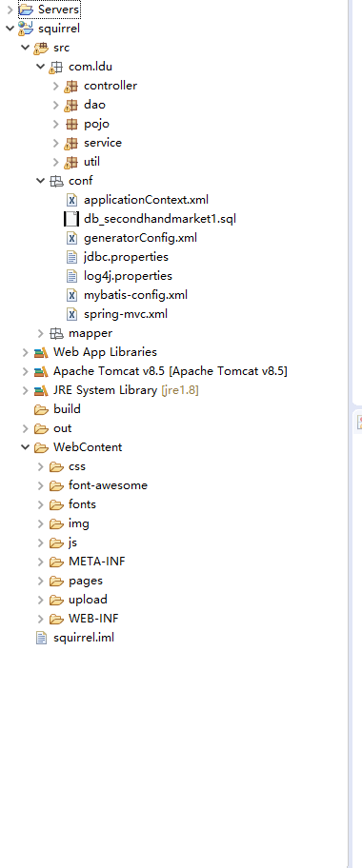This screenshot has width=362, height=868.
Task: Expand the font-awesome folder
Action: click(x=40, y=485)
